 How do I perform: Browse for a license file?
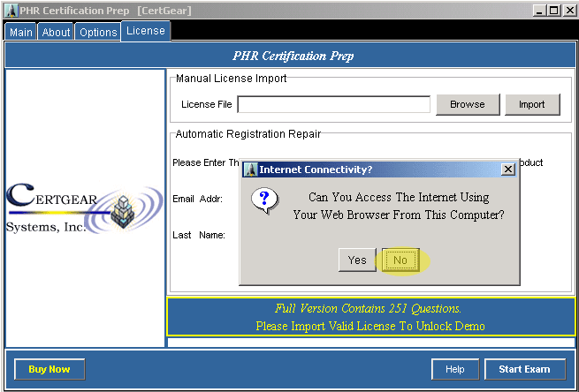(x=468, y=105)
